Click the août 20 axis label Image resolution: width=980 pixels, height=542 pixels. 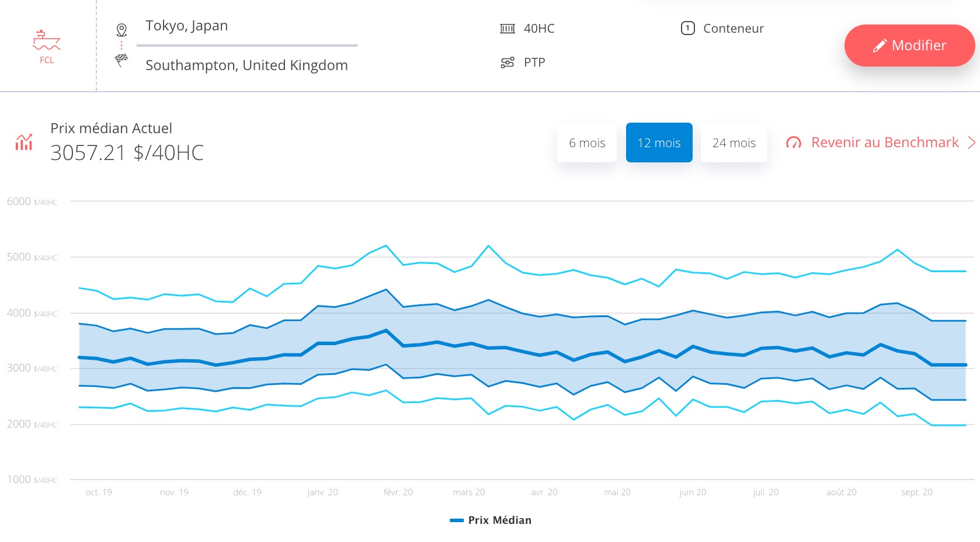point(842,492)
